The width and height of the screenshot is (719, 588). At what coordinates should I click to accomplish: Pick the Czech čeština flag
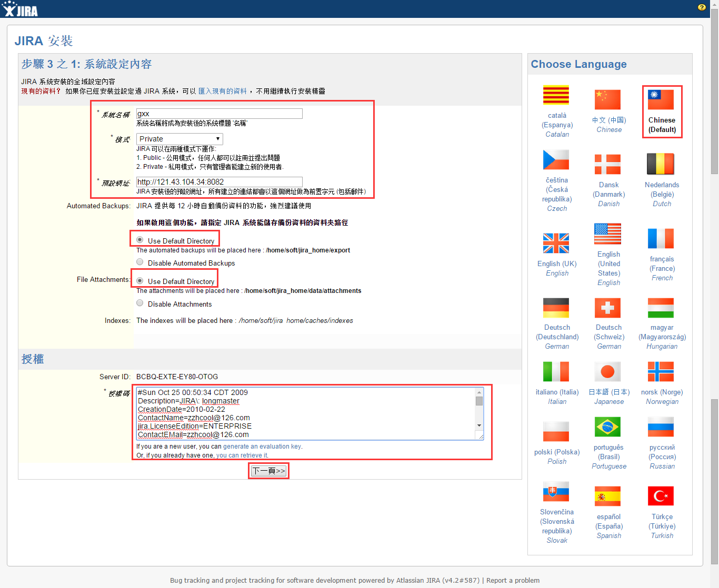[556, 160]
